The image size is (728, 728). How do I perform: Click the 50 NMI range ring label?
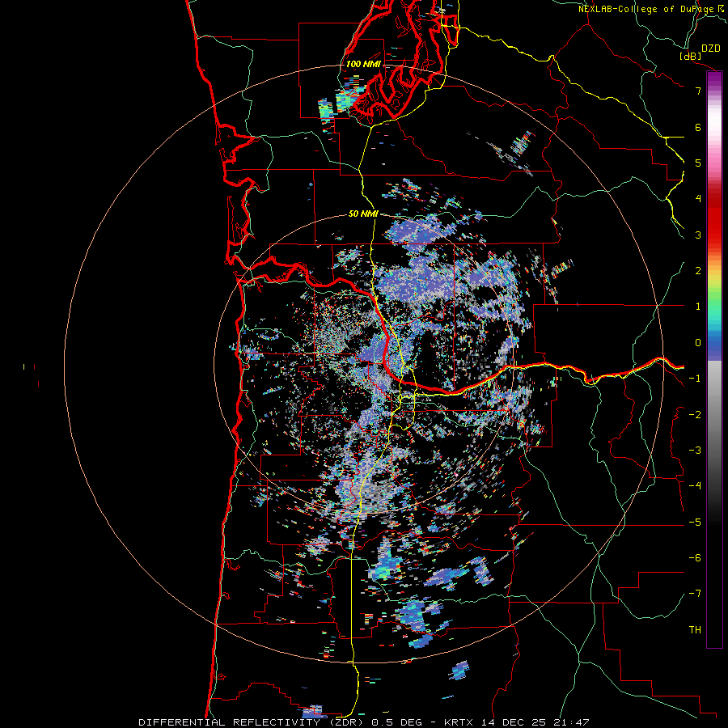(363, 214)
